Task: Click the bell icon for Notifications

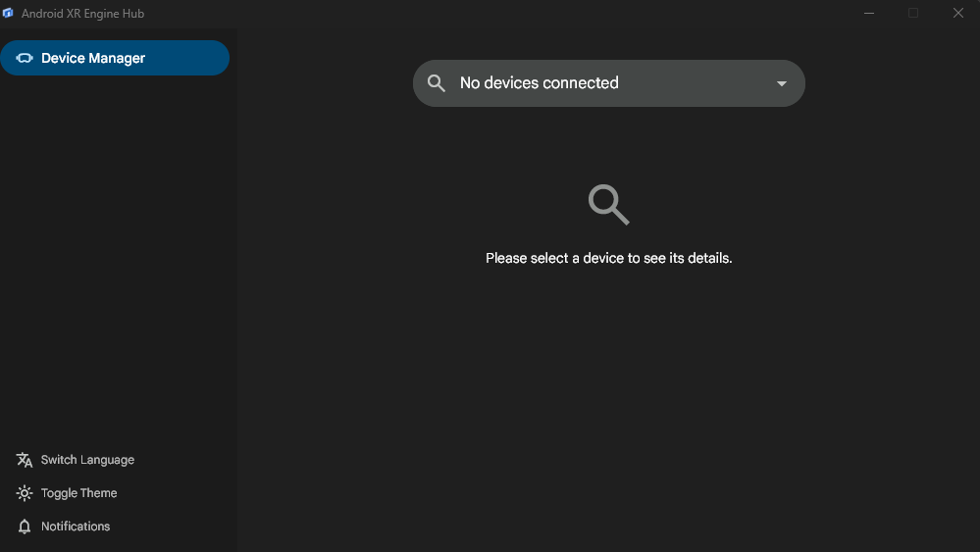Action: tap(25, 527)
